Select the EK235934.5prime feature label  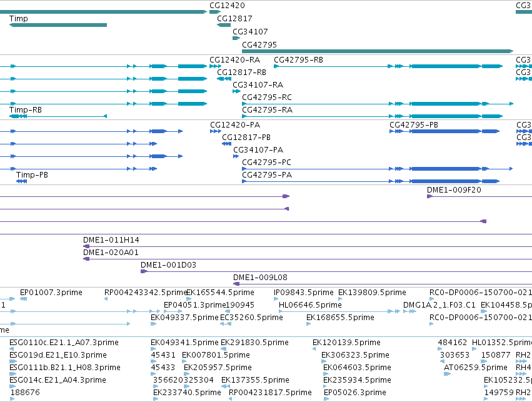click(357, 380)
